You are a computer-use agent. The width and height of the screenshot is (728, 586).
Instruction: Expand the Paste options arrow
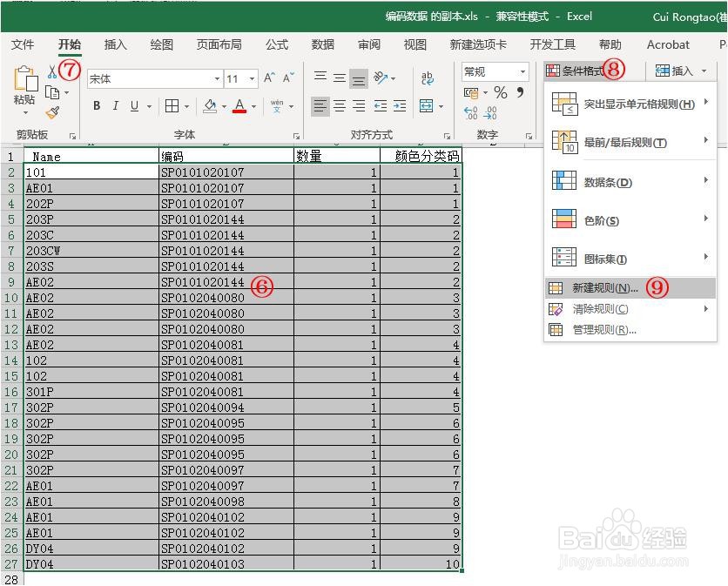pos(25,113)
